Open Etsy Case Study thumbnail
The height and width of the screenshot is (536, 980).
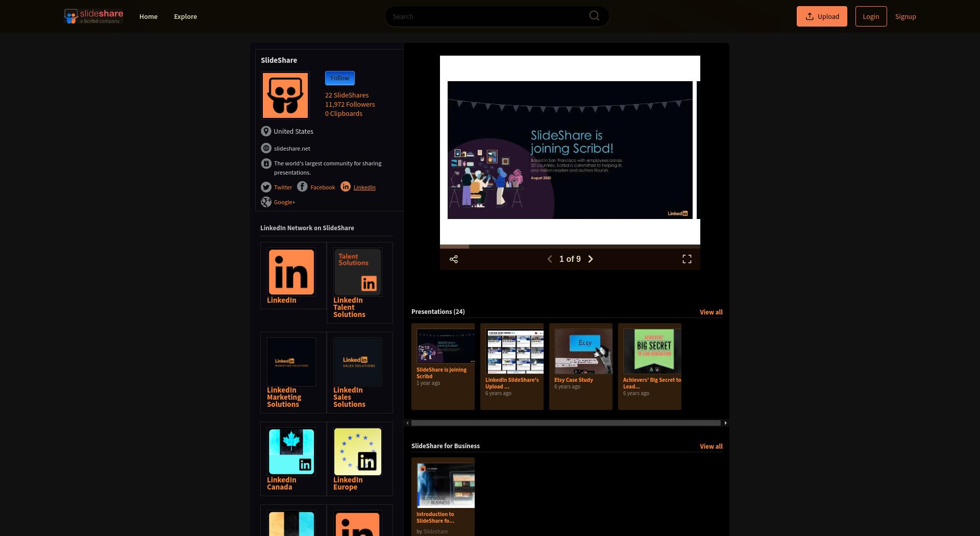(x=583, y=351)
